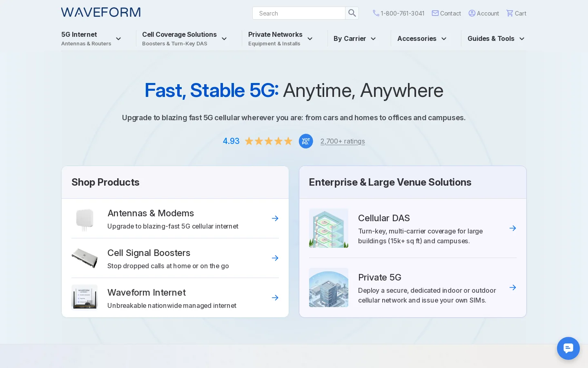Click the arrow for Private 5G

click(x=513, y=287)
